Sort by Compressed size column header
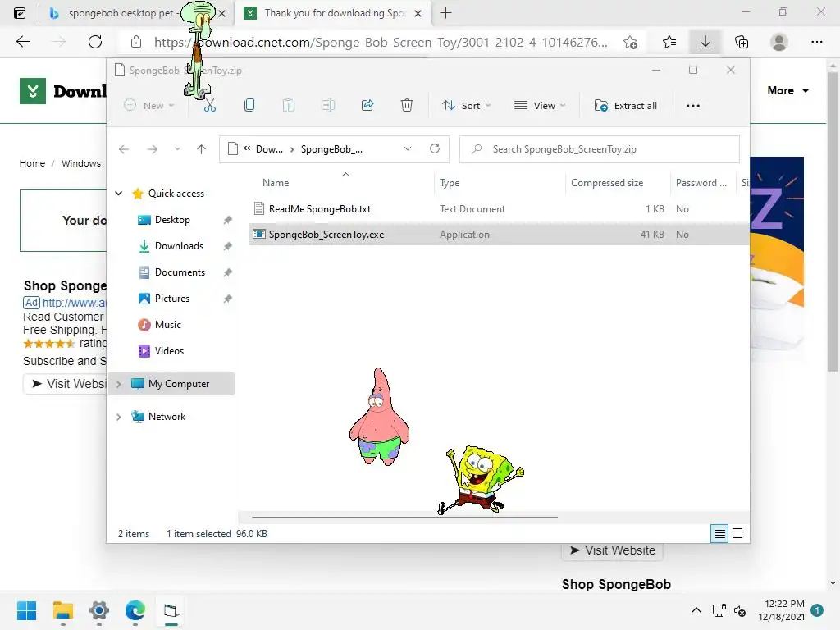This screenshot has width=840, height=630. [606, 183]
